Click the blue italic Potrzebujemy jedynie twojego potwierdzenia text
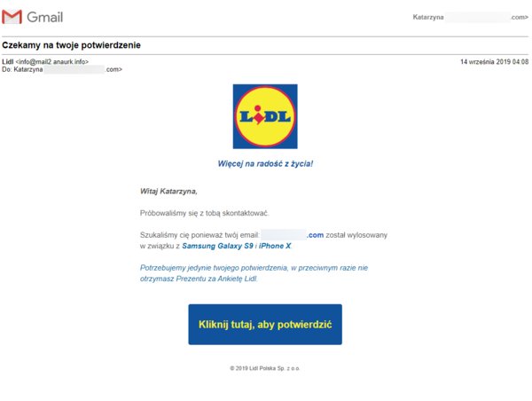Screen dimensions: 532x401 [254, 273]
